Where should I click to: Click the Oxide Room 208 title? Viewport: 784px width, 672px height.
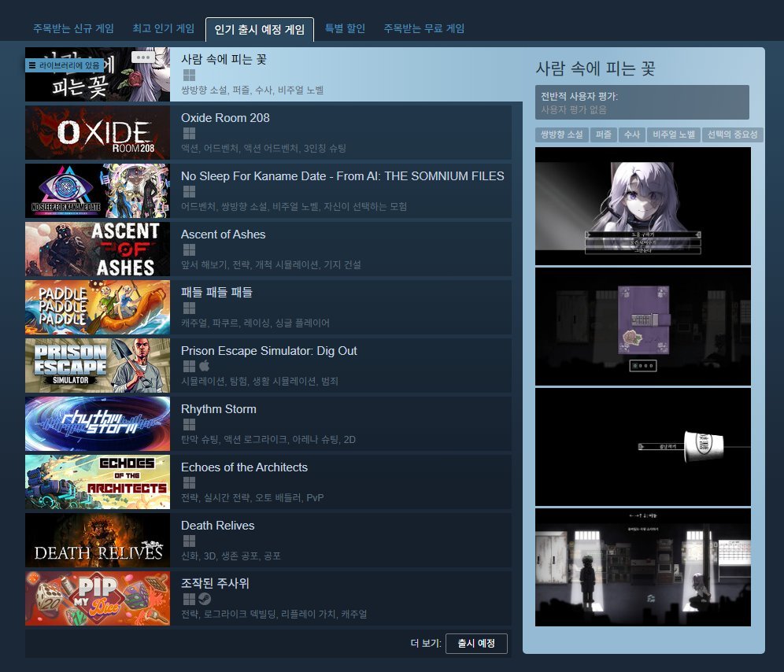tap(225, 118)
